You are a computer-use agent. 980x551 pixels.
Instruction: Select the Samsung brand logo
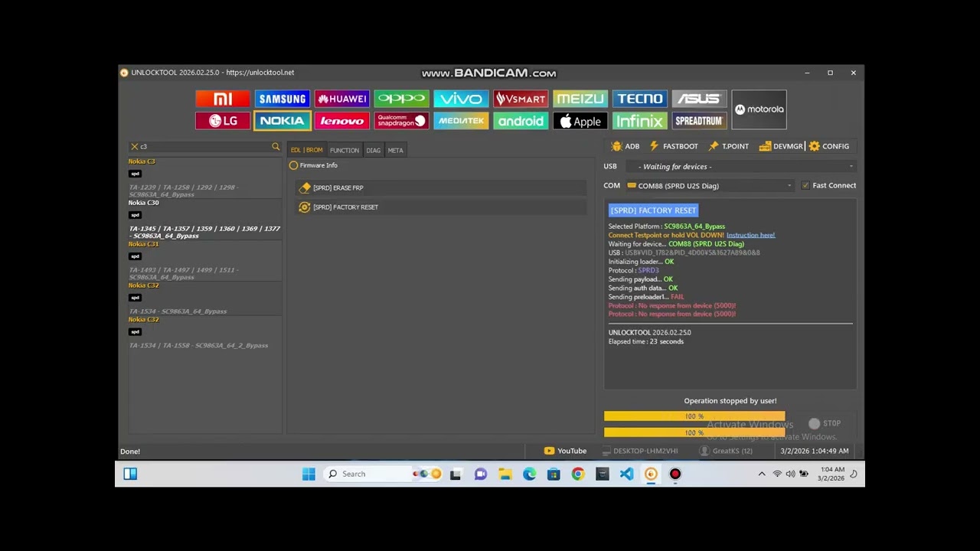click(x=283, y=99)
